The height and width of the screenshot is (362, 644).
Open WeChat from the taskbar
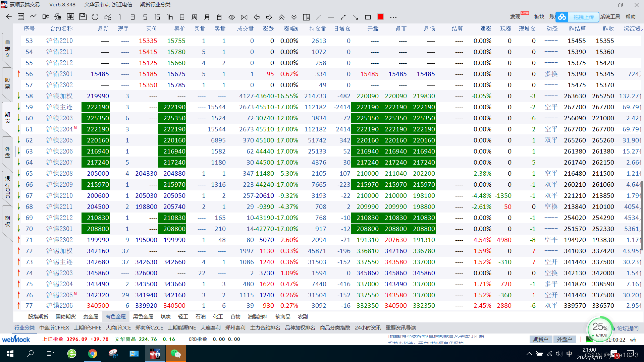(x=175, y=354)
